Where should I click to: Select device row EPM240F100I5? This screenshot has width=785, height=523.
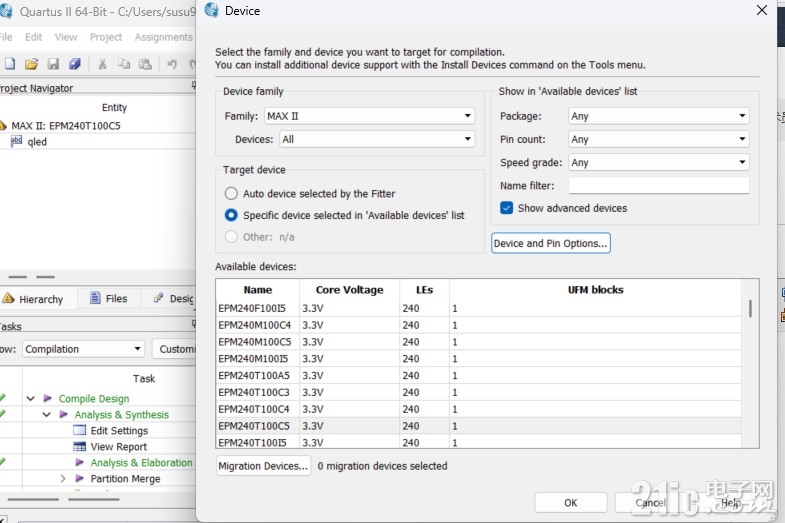[x=479, y=308]
